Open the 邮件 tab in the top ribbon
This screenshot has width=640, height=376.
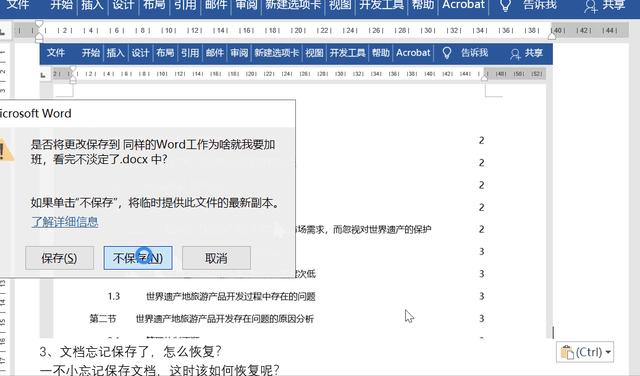point(216,5)
